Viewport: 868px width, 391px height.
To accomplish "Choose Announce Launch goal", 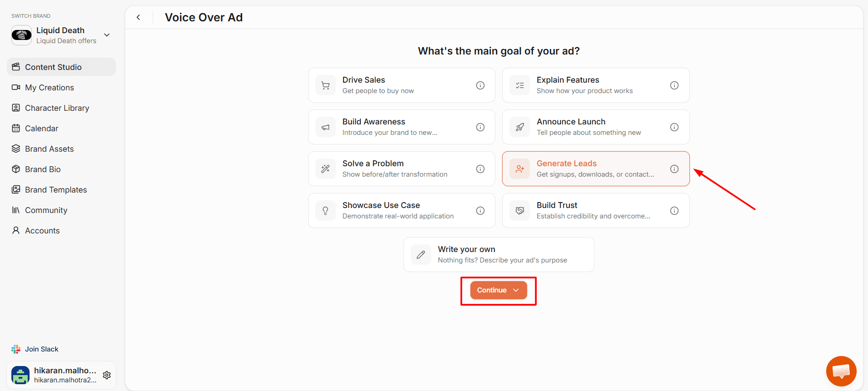I will point(596,127).
